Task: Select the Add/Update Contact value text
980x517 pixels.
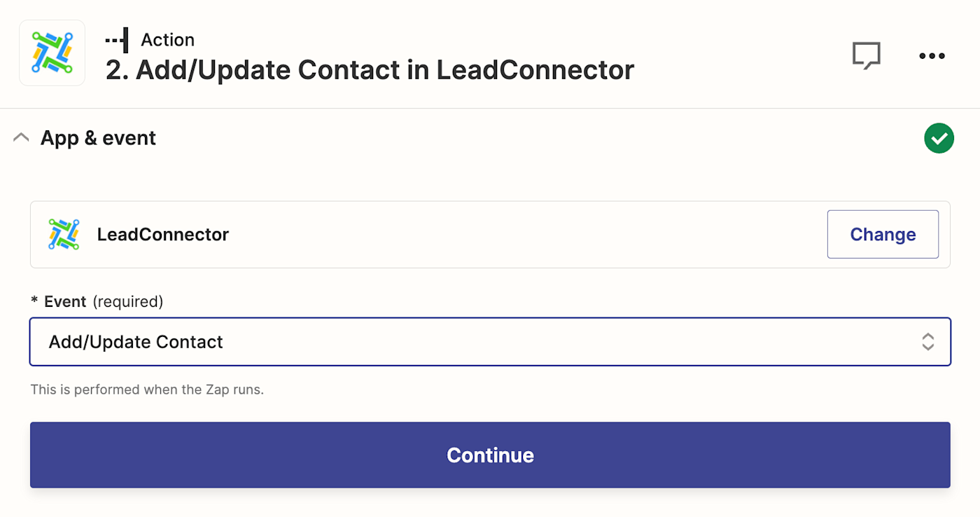Action: (136, 342)
